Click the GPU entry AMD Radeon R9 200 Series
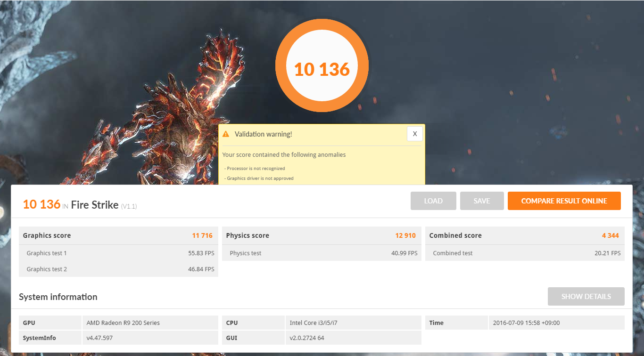Image resolution: width=644 pixels, height=356 pixels. (x=123, y=323)
